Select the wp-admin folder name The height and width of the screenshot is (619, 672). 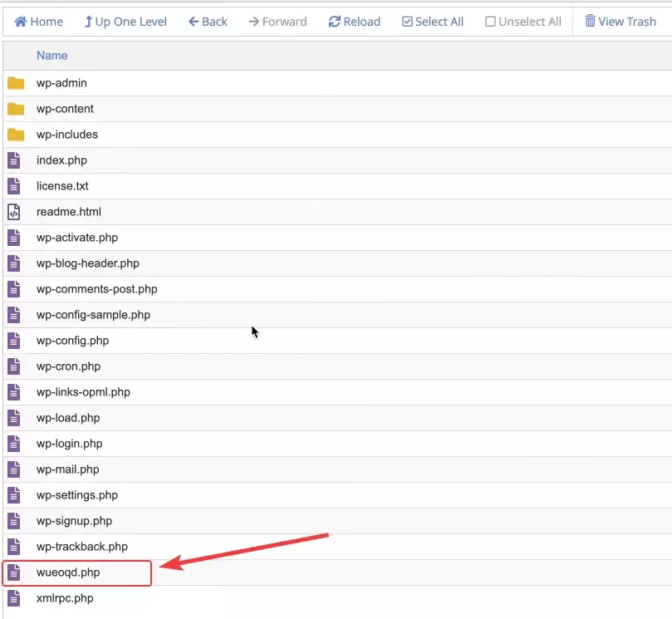click(x=61, y=83)
